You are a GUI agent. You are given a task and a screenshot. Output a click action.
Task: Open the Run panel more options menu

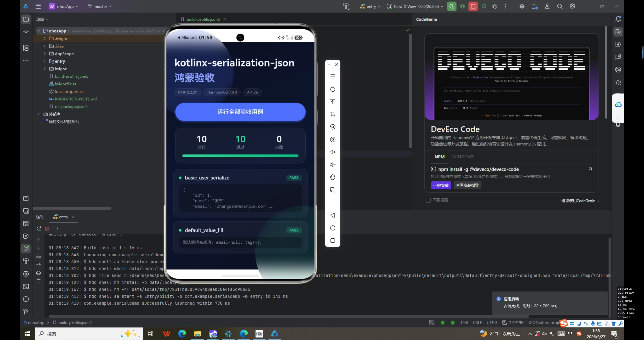point(57,229)
